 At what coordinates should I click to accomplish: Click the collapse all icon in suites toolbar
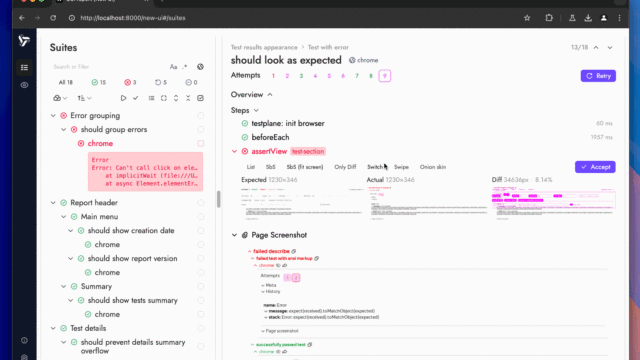pos(188,98)
